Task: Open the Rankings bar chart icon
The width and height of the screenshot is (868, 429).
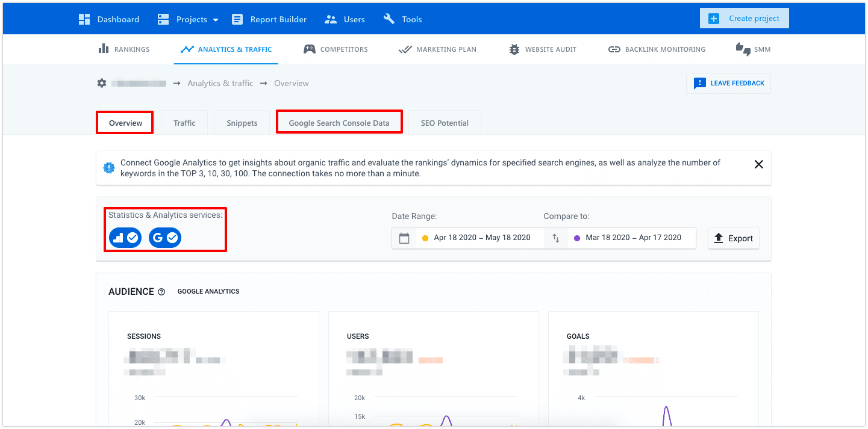Action: pyautogui.click(x=104, y=49)
